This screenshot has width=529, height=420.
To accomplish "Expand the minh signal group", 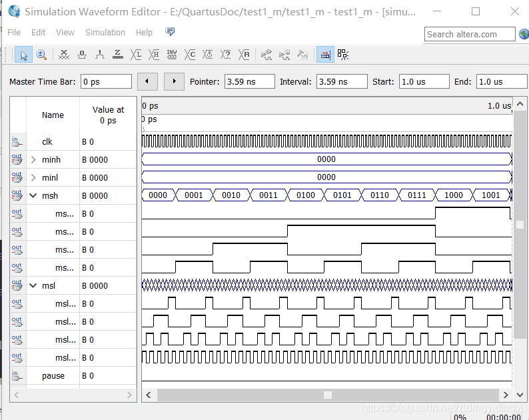I will tap(33, 160).
